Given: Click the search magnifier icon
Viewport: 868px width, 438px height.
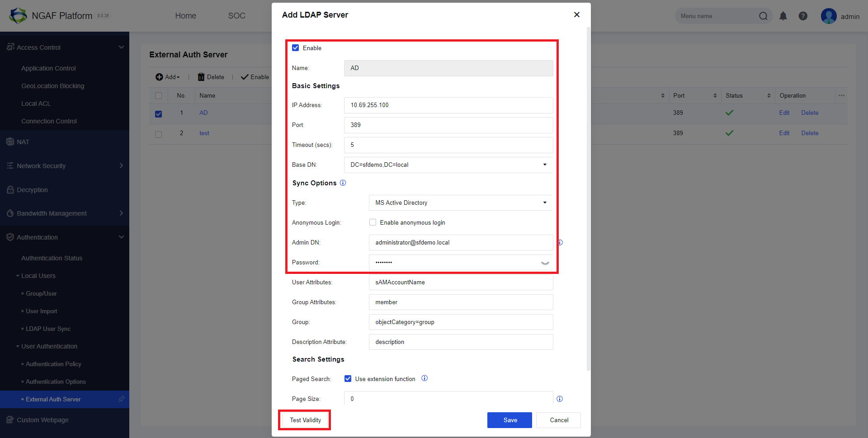Looking at the screenshot, I should pos(763,16).
